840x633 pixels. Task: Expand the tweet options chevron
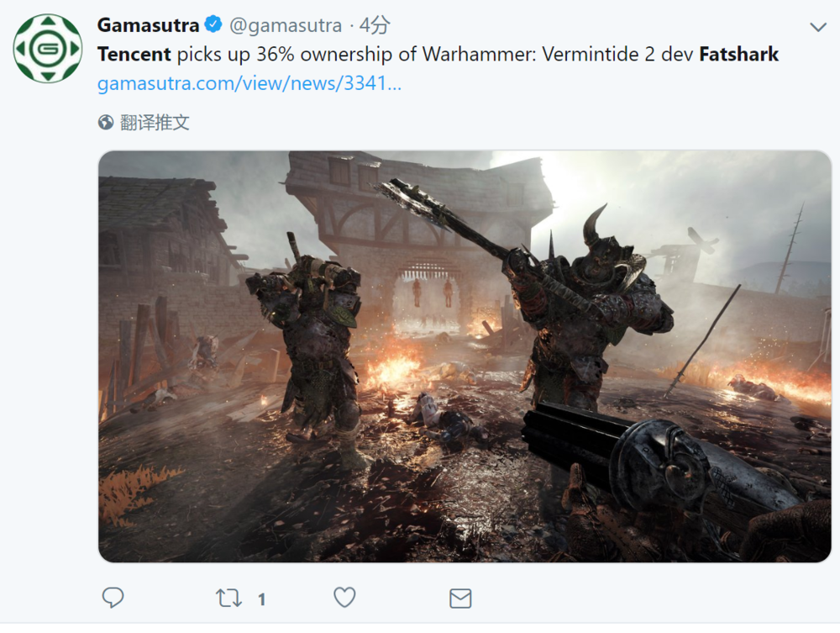pos(818,27)
